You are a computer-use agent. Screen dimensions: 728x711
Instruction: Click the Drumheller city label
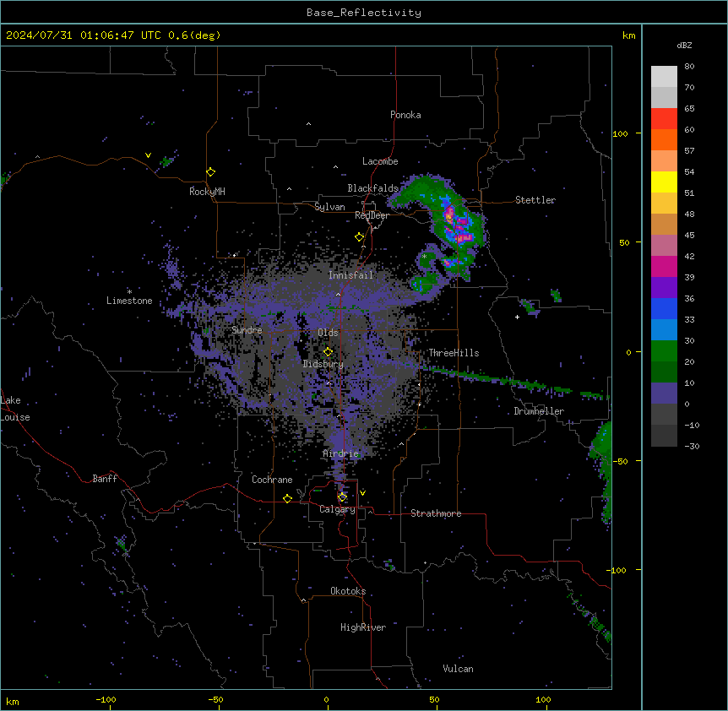click(539, 411)
